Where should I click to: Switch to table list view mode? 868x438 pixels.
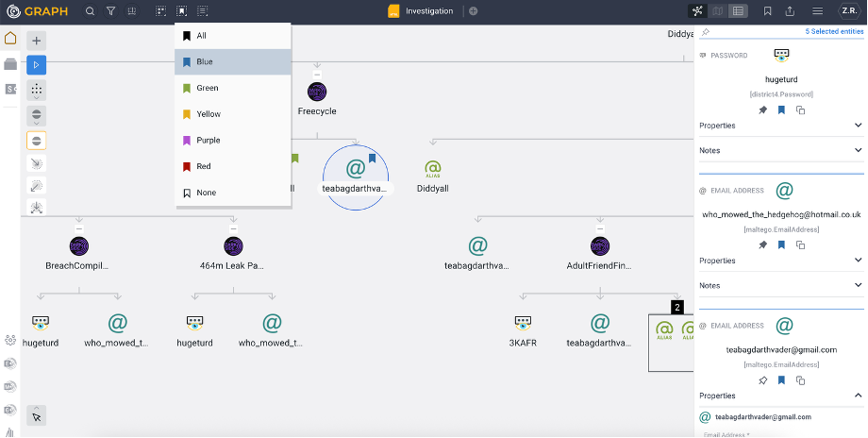(x=738, y=11)
